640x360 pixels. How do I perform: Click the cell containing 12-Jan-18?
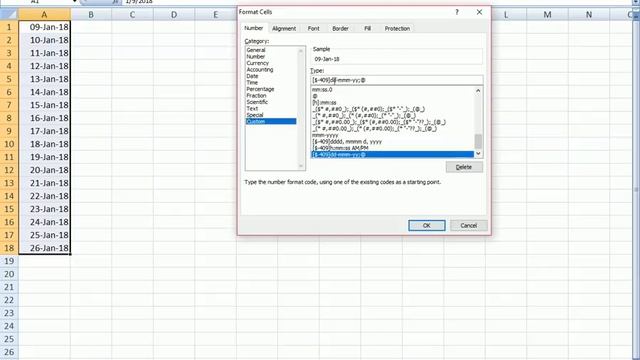(x=44, y=66)
